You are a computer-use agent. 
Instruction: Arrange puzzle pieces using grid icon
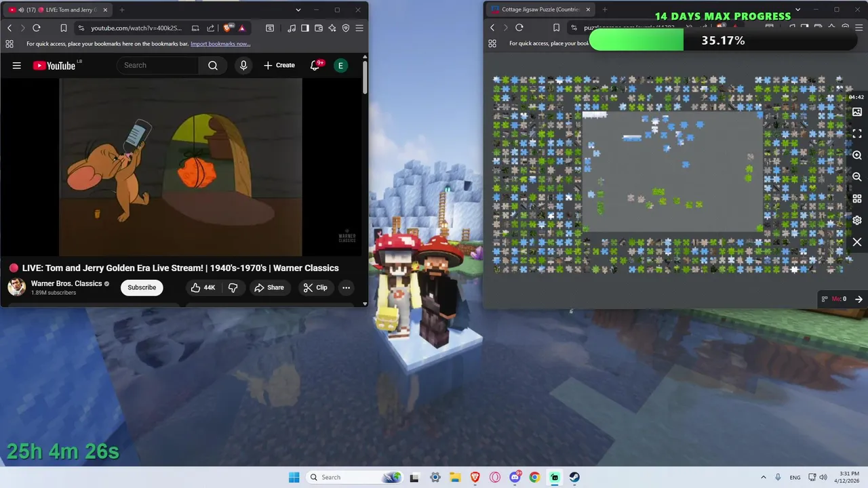857,199
